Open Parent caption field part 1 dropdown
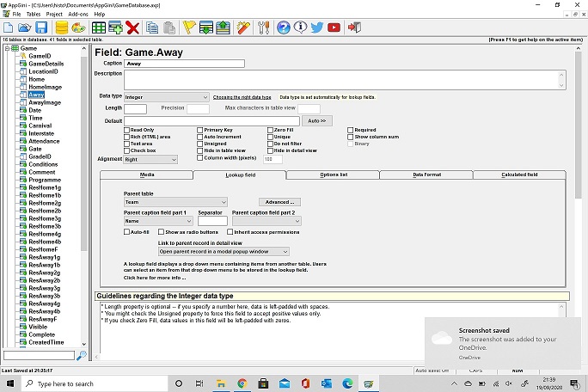Screen dimensions: 588x392 coord(158,221)
